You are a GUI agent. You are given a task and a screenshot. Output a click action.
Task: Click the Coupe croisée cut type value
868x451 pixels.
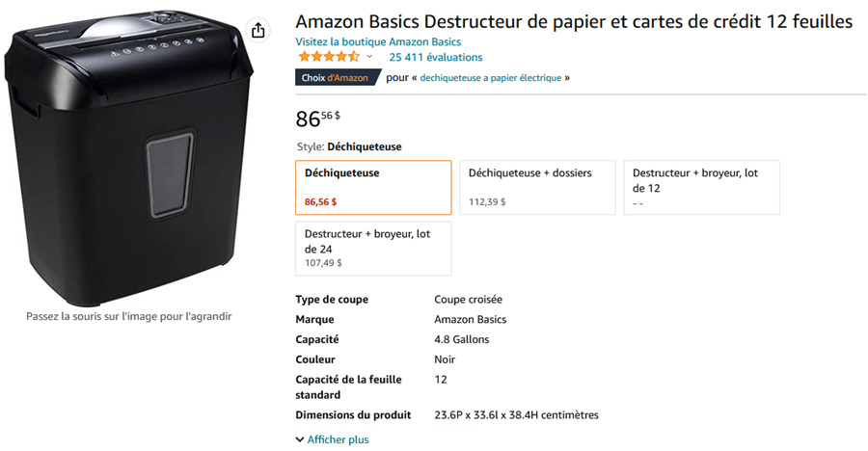click(x=469, y=300)
